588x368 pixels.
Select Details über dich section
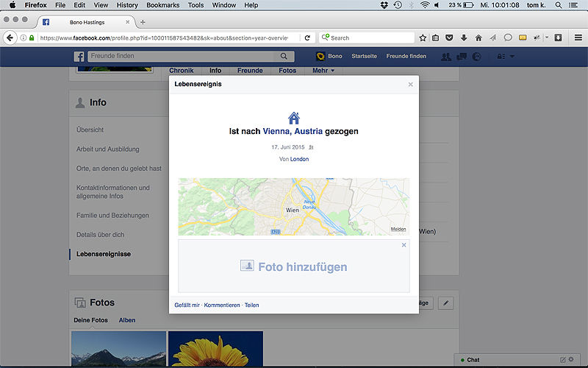(100, 235)
